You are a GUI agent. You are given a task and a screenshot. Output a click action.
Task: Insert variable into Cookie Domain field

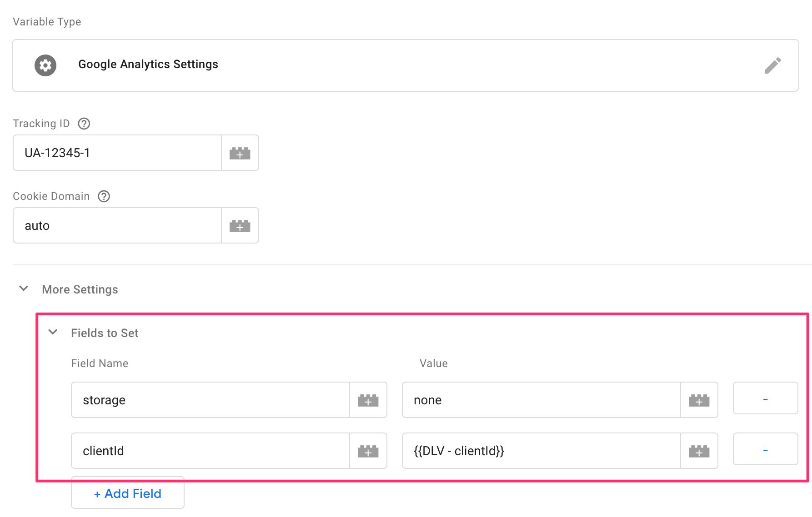pos(240,226)
